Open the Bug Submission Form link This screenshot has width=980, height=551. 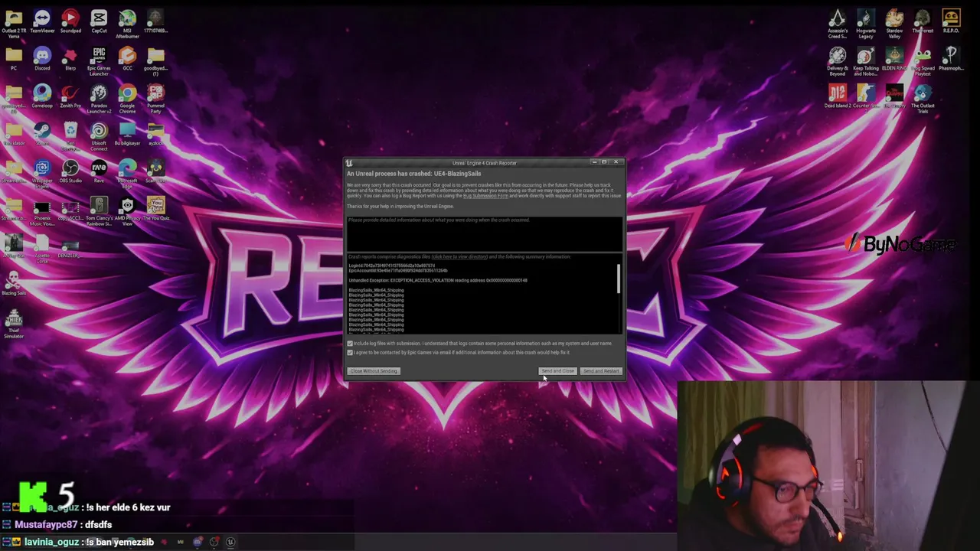click(485, 196)
